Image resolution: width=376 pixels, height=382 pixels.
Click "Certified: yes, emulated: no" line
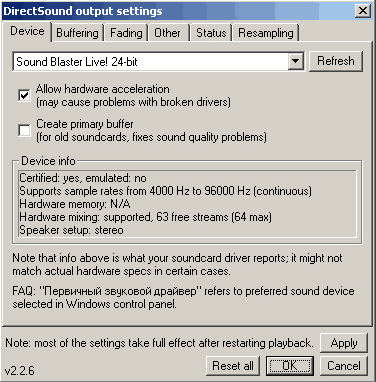coord(83,178)
